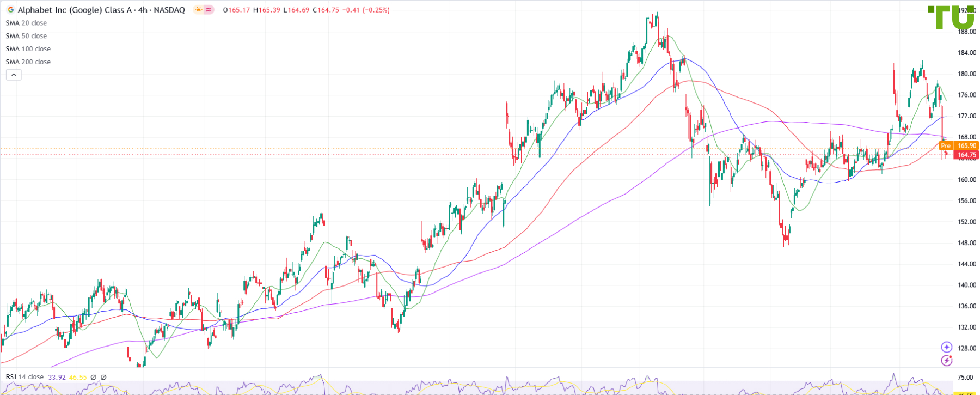
Task: Click the 140.00 price axis label
Action: 967,285
